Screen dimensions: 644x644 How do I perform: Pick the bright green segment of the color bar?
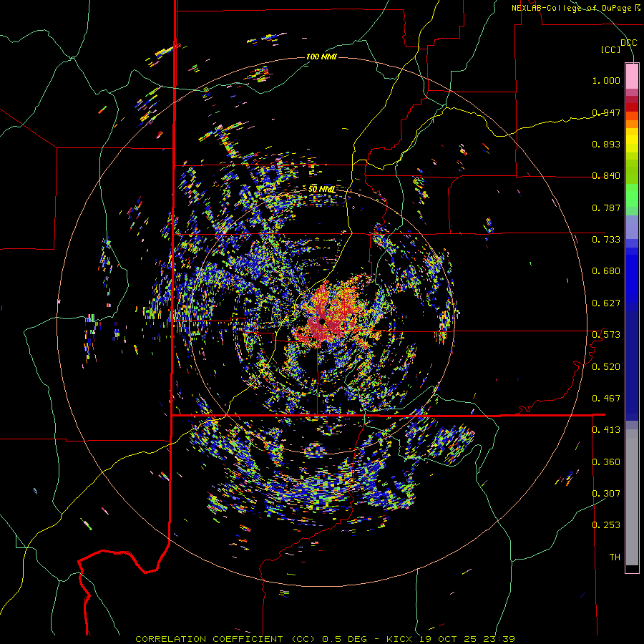[632, 195]
